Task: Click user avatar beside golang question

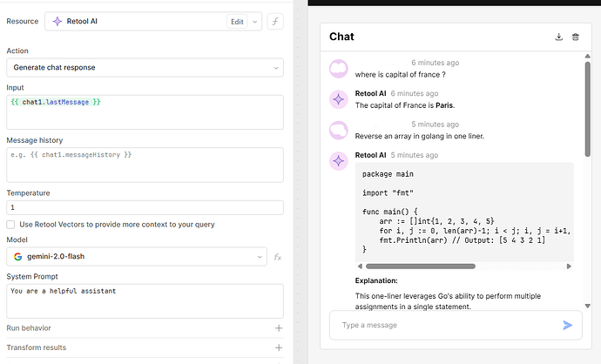Action: click(x=339, y=131)
